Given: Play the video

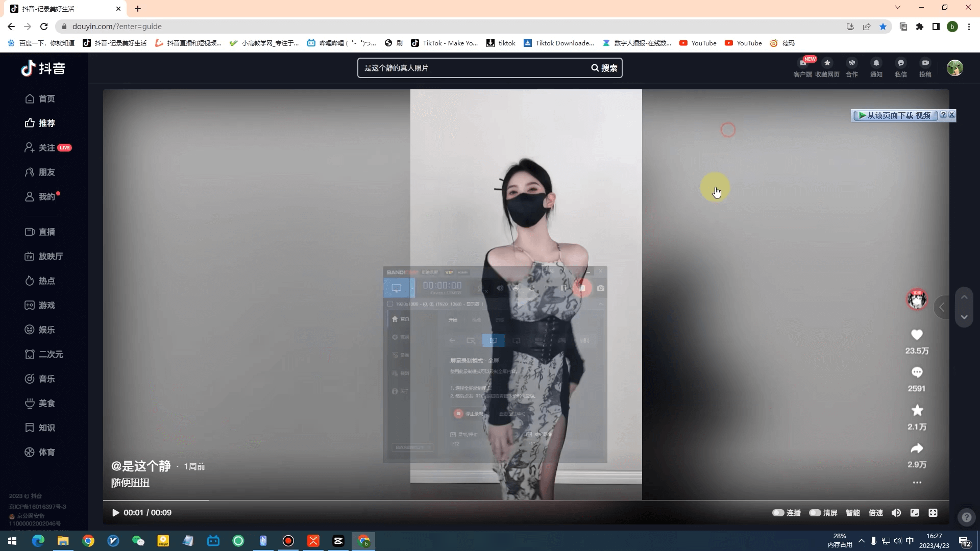Looking at the screenshot, I should click(116, 513).
